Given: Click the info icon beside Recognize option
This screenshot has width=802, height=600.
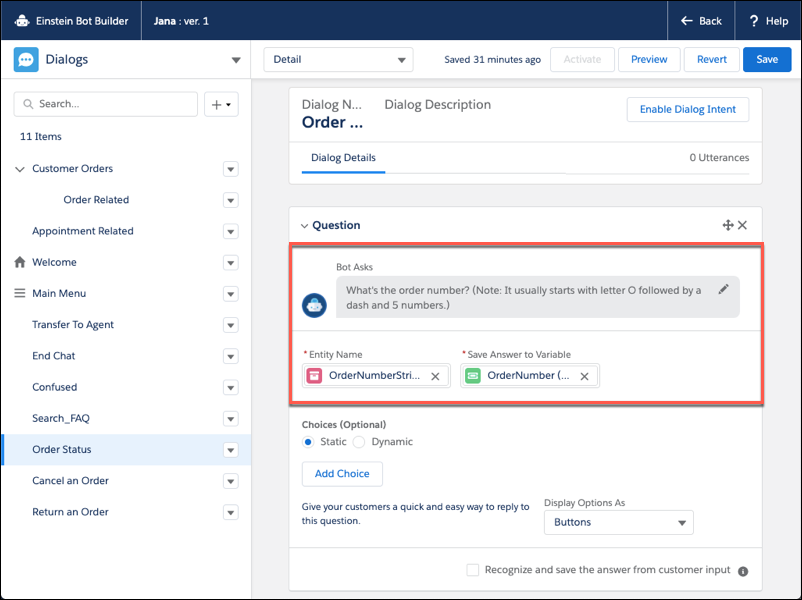Looking at the screenshot, I should tap(743, 571).
